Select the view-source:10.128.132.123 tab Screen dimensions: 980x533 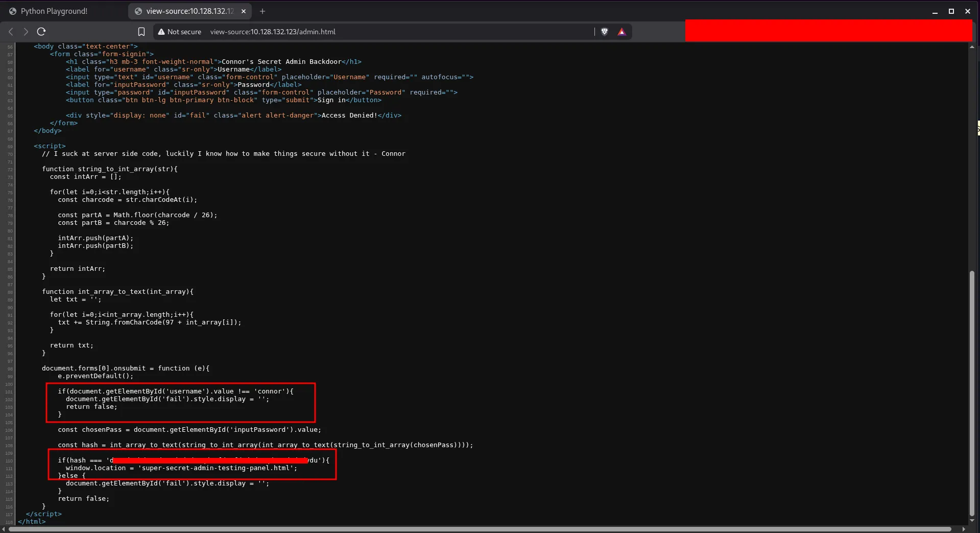[189, 11]
